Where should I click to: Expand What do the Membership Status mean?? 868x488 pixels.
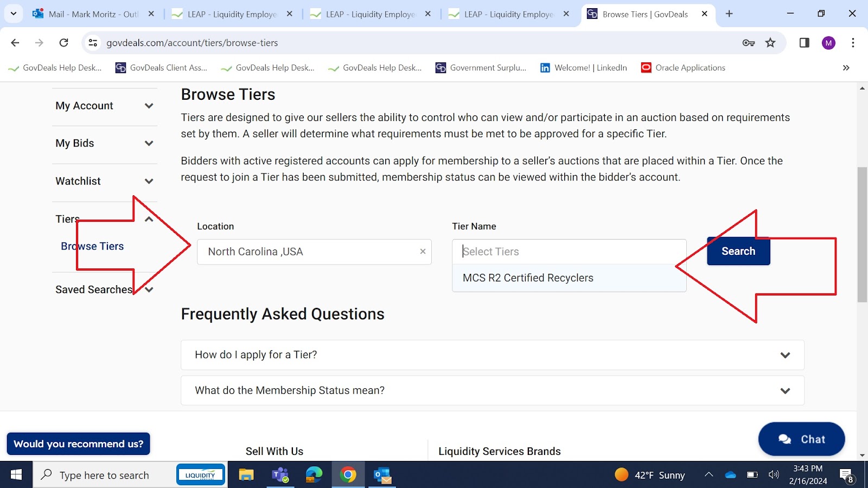click(x=492, y=390)
